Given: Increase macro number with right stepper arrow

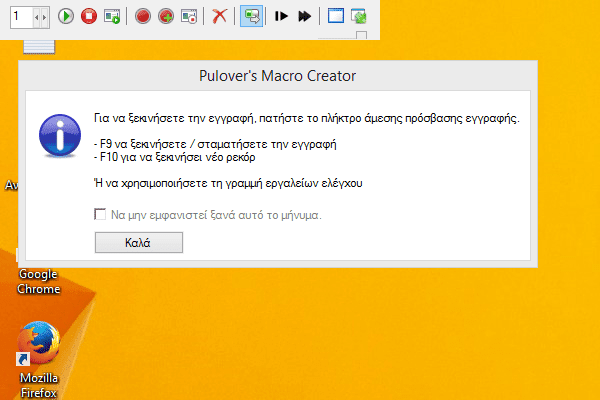Looking at the screenshot, I should [x=44, y=18].
